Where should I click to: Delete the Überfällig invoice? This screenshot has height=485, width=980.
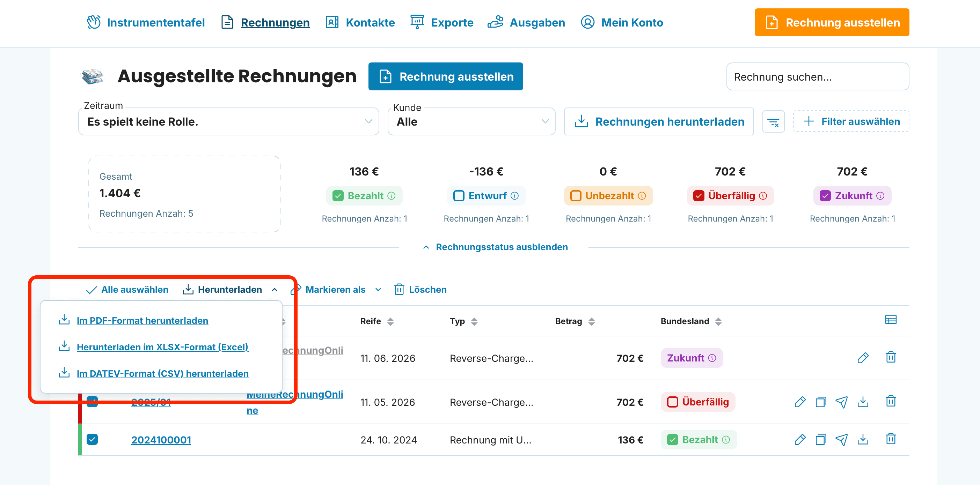point(891,401)
